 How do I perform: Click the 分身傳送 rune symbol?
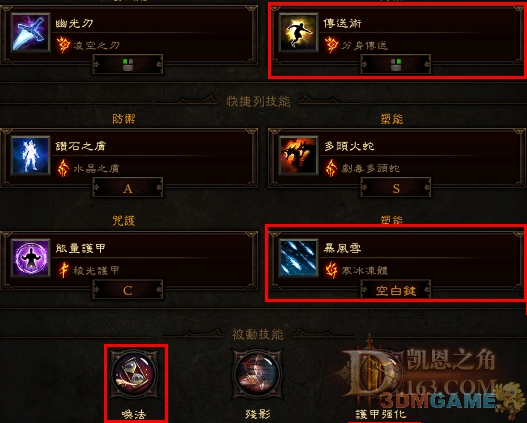tap(331, 45)
